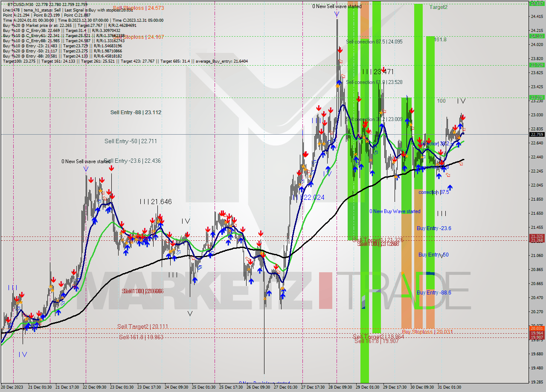This screenshot has height=392, width=546.
Task: Click the 23.820 price scale value
Action: point(537,58)
